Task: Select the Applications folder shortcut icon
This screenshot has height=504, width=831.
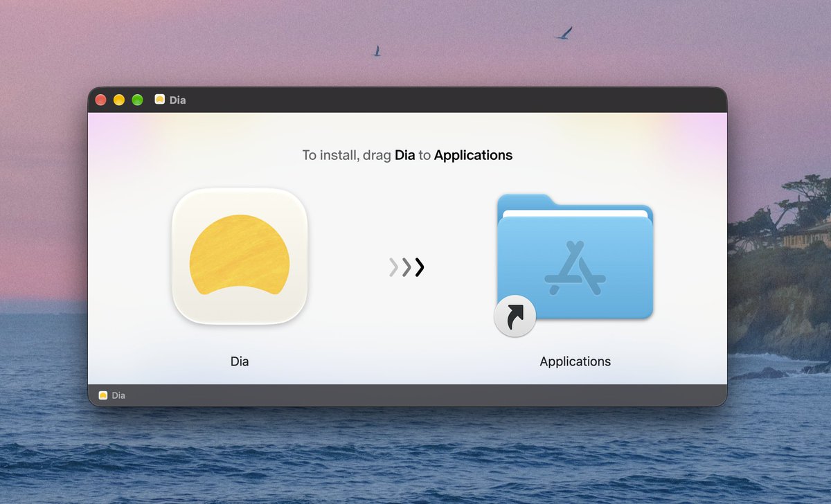Action: coord(574,264)
